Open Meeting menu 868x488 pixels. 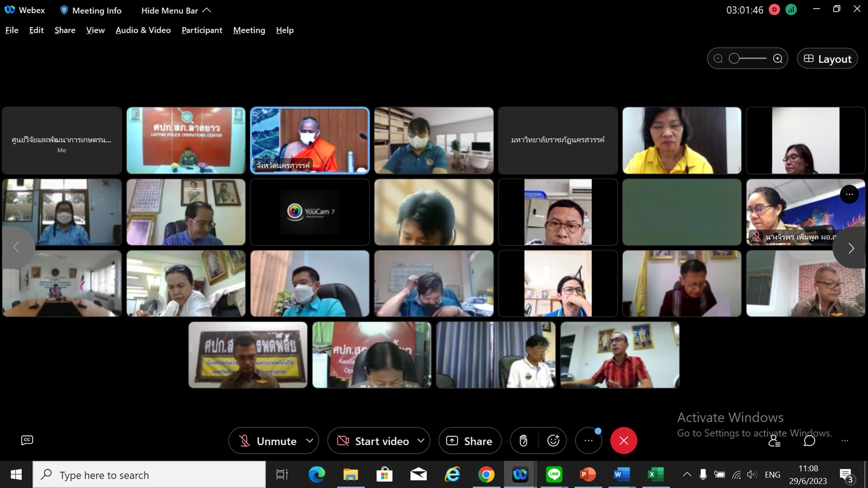coord(249,30)
